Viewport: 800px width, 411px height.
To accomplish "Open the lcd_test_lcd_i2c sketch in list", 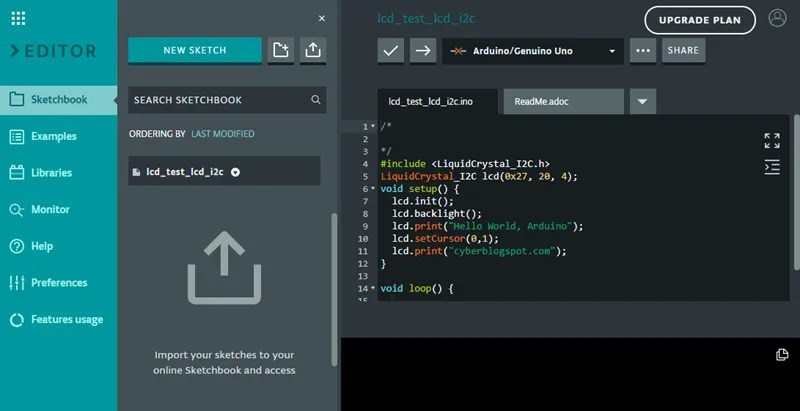I will click(224, 172).
